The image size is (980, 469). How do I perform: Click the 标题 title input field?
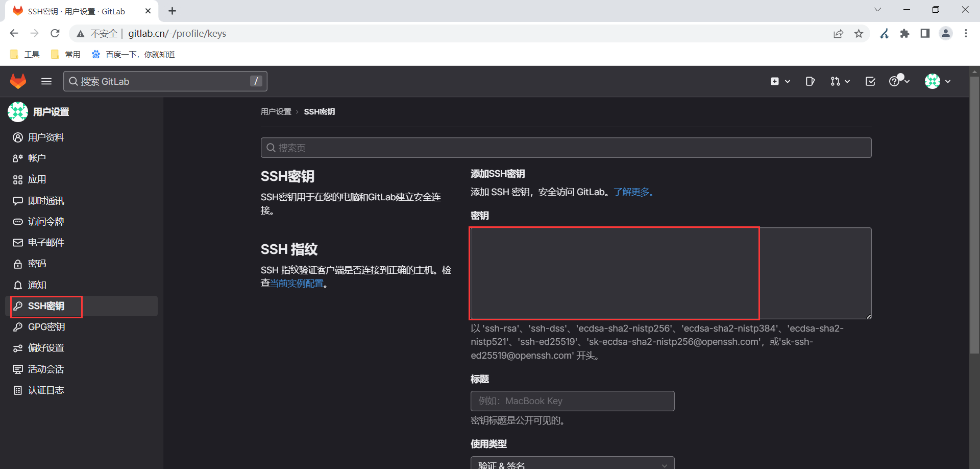pos(572,401)
